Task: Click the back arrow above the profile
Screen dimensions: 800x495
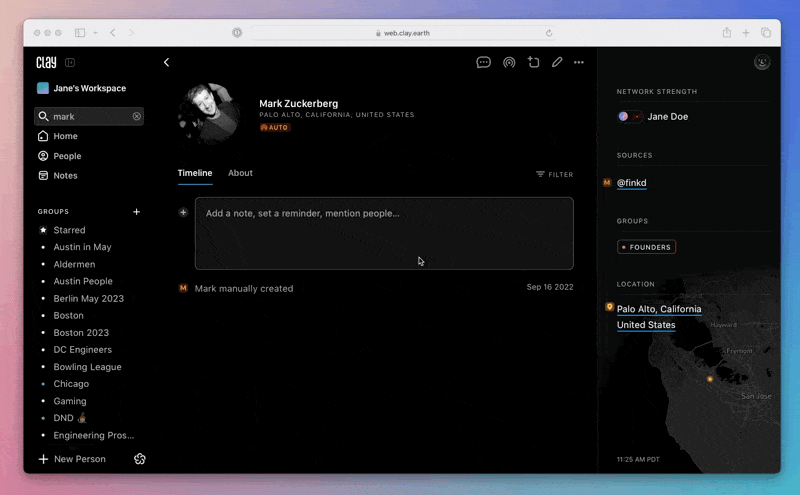Action: click(166, 62)
